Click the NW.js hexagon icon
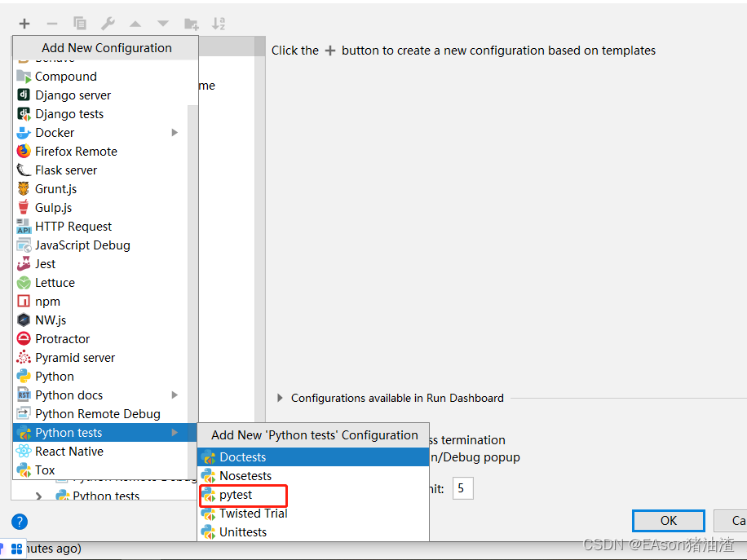The height and width of the screenshot is (560, 747). 24,320
